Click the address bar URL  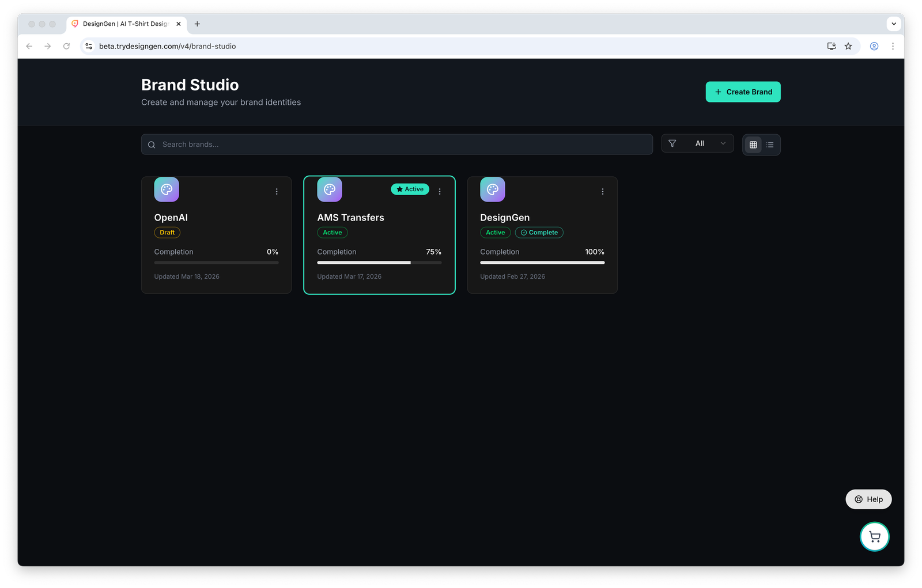[x=168, y=46]
